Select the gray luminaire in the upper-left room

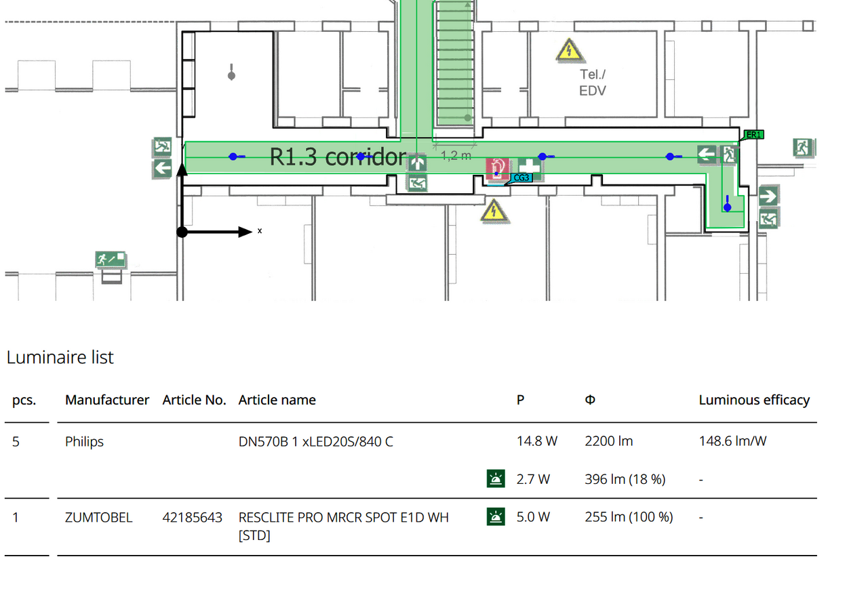pyautogui.click(x=231, y=75)
